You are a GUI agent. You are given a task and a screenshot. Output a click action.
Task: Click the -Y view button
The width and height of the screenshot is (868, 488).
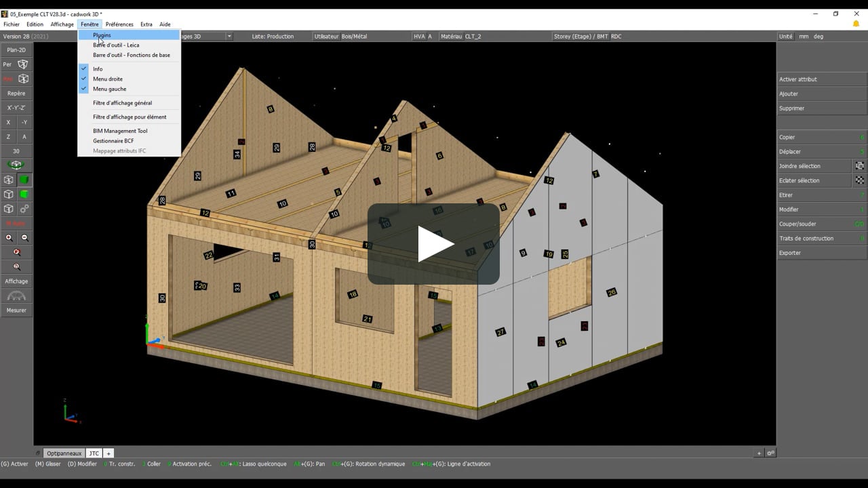pos(24,123)
